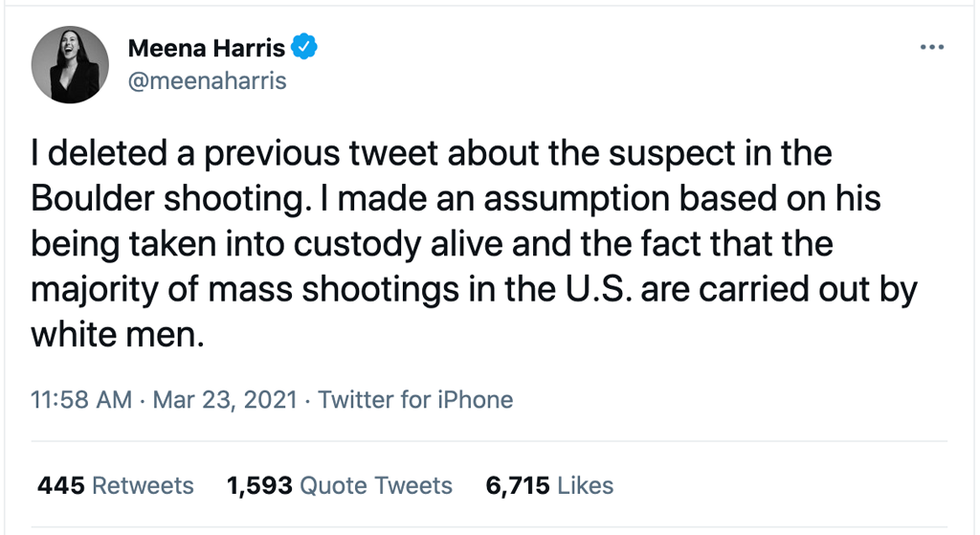The height and width of the screenshot is (535, 980).
Task: Open the tweet's three-dot more options menu
Action: tap(931, 47)
